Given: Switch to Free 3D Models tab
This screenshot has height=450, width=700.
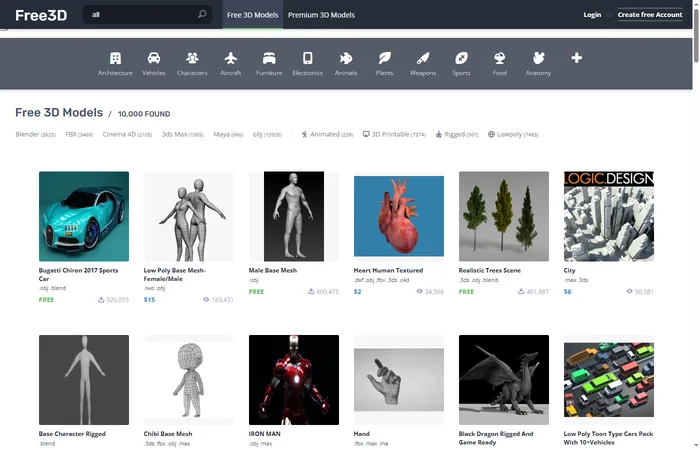Looking at the screenshot, I should (253, 15).
